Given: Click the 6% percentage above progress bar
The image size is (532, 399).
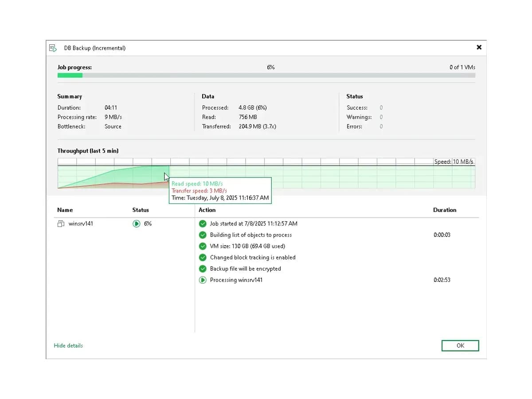Looking at the screenshot, I should pos(271,67).
